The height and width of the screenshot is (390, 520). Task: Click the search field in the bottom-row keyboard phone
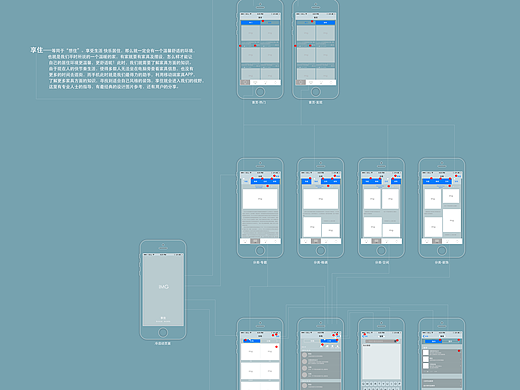[x=380, y=341]
